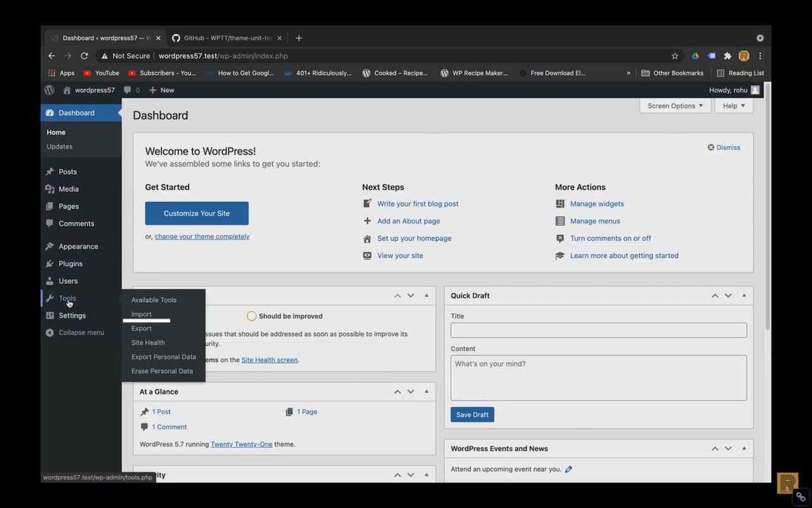Edit location pencil icon in Events
The image size is (812, 508).
(x=568, y=469)
